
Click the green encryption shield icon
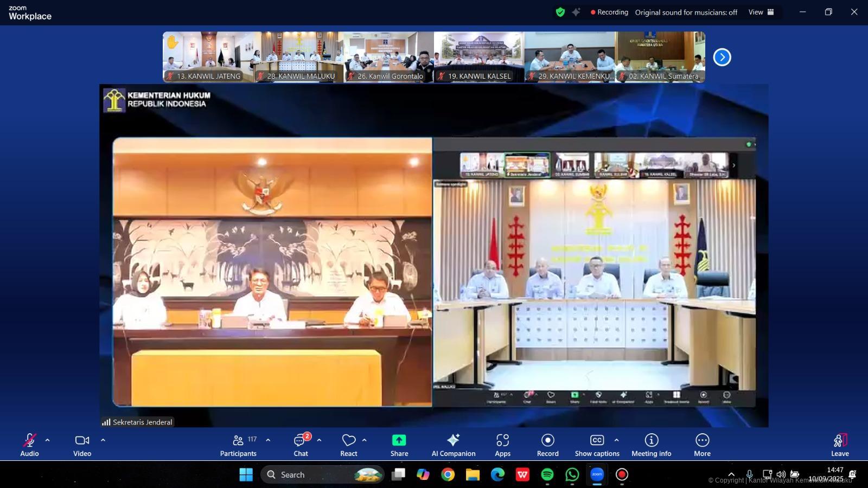(560, 12)
